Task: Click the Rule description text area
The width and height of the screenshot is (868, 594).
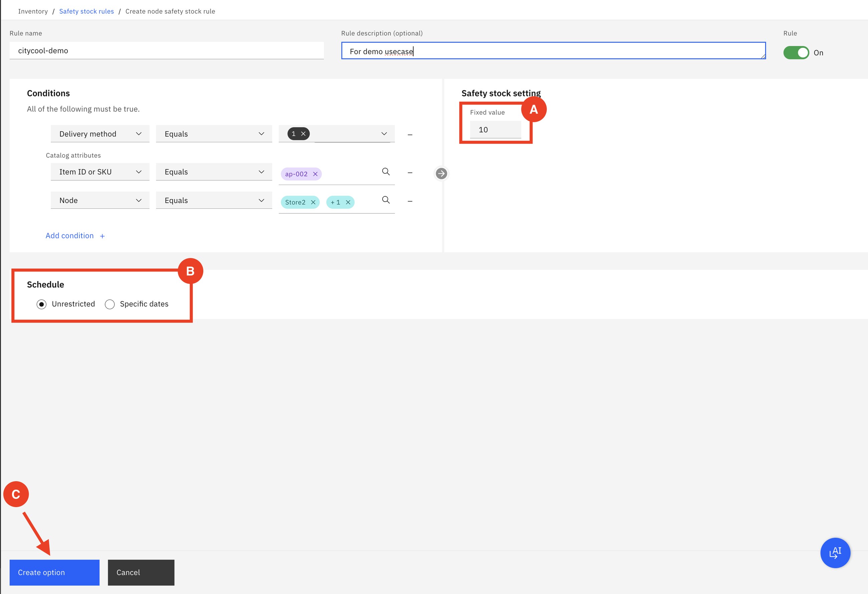Action: tap(554, 50)
